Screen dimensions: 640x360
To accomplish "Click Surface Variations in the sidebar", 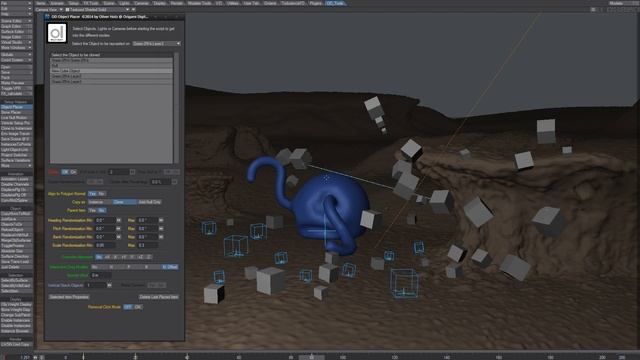I will click(16, 160).
